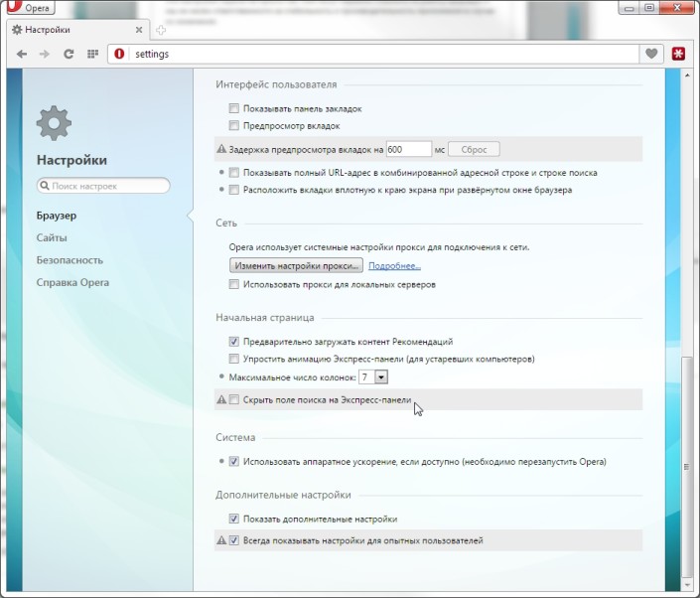700x598 pixels.
Task: Enable Расположить вкладки вплотную к краю checkbox
Action: coord(234,190)
